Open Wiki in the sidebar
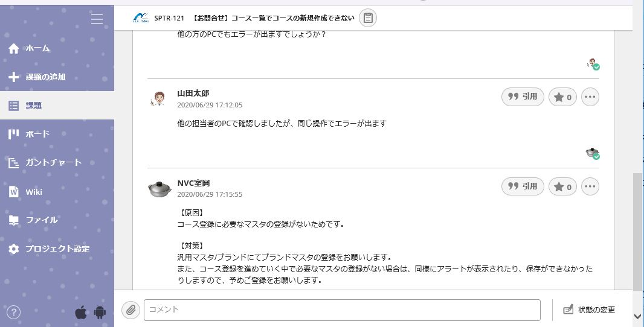644x327 pixels. 57,192
